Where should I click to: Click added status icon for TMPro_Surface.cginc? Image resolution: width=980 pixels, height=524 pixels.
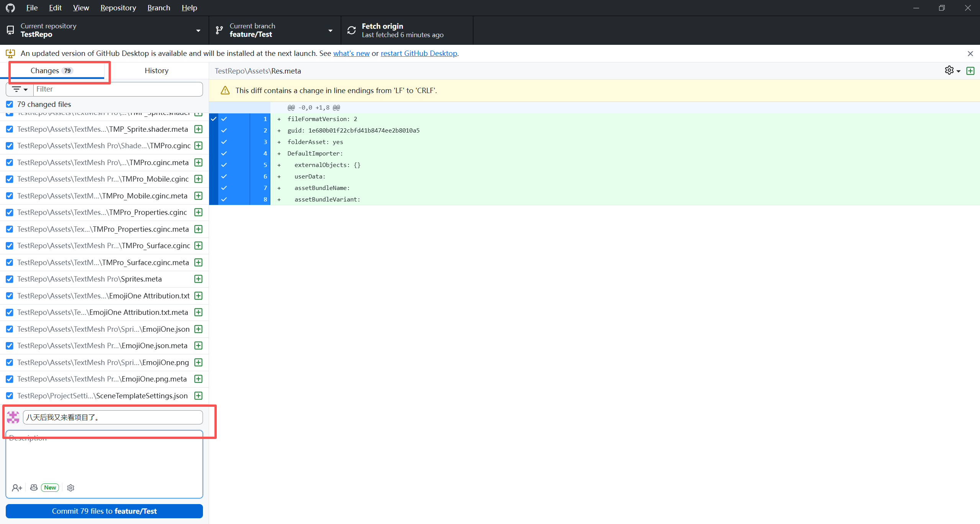[x=198, y=246]
